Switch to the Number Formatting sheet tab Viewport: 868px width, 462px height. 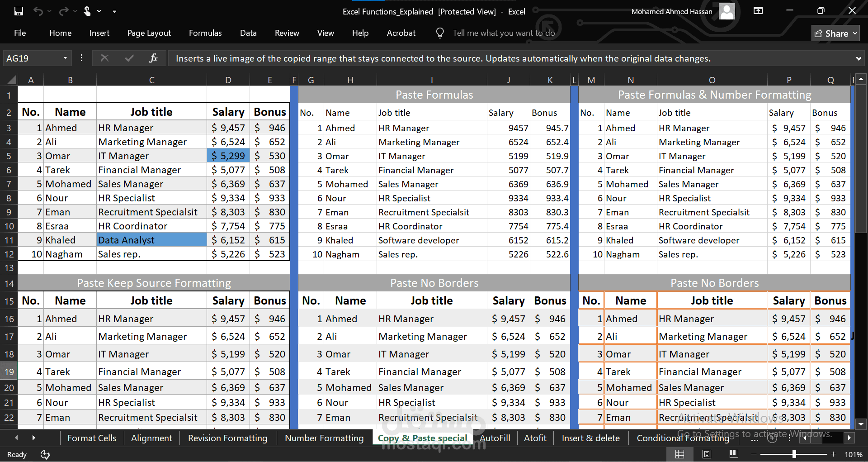point(324,438)
